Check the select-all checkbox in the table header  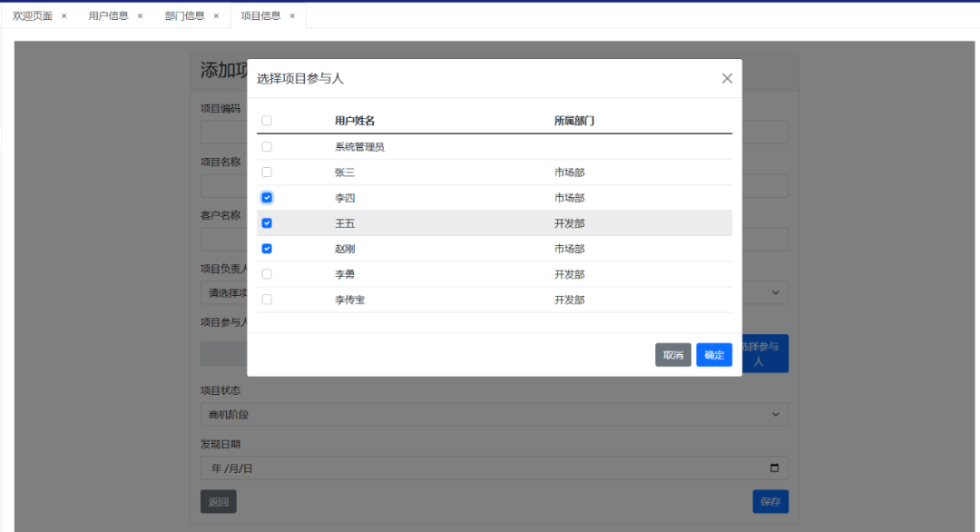(266, 120)
